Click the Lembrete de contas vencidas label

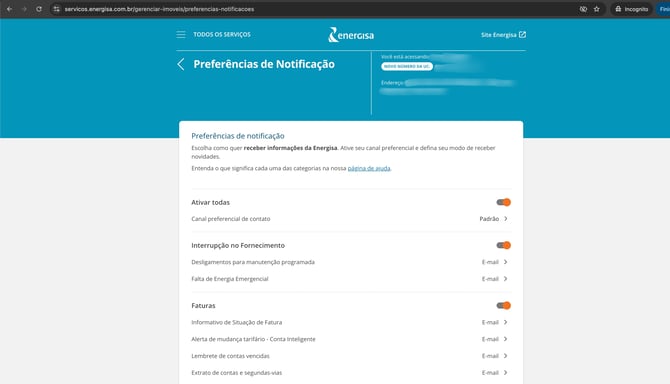click(230, 356)
